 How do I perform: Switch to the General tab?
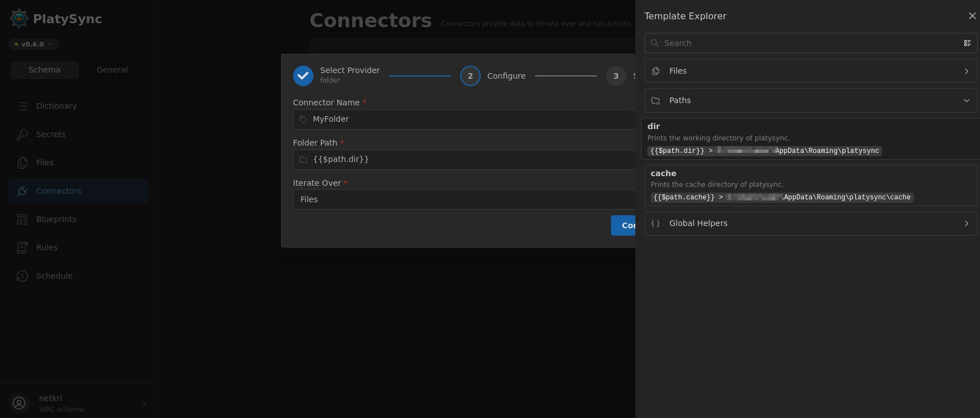tap(112, 70)
